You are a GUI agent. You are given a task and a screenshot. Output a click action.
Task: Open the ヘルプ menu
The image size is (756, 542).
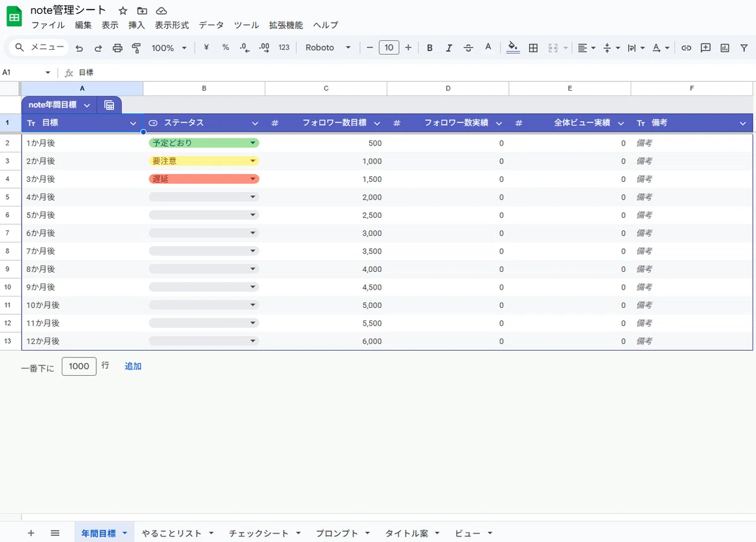click(x=326, y=25)
